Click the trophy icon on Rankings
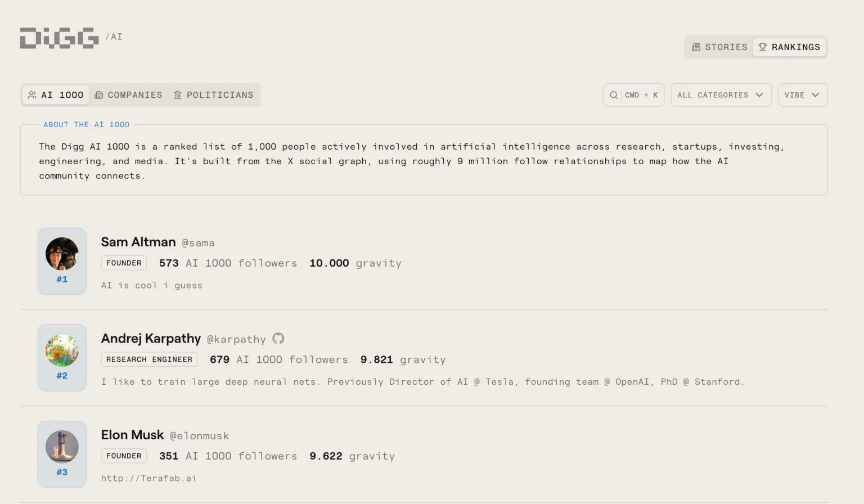This screenshot has height=504, width=864. point(762,47)
